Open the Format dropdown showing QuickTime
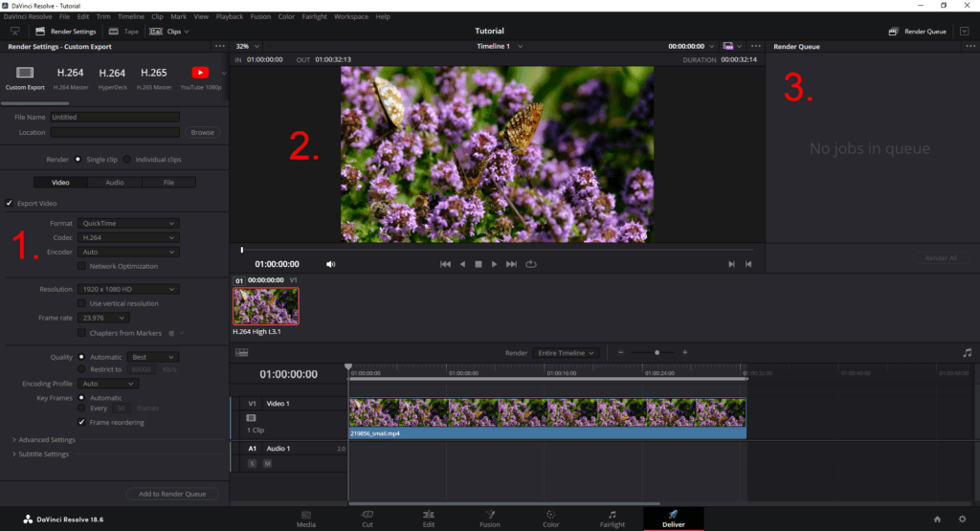Viewport: 980px width, 531px height. pyautogui.click(x=128, y=224)
